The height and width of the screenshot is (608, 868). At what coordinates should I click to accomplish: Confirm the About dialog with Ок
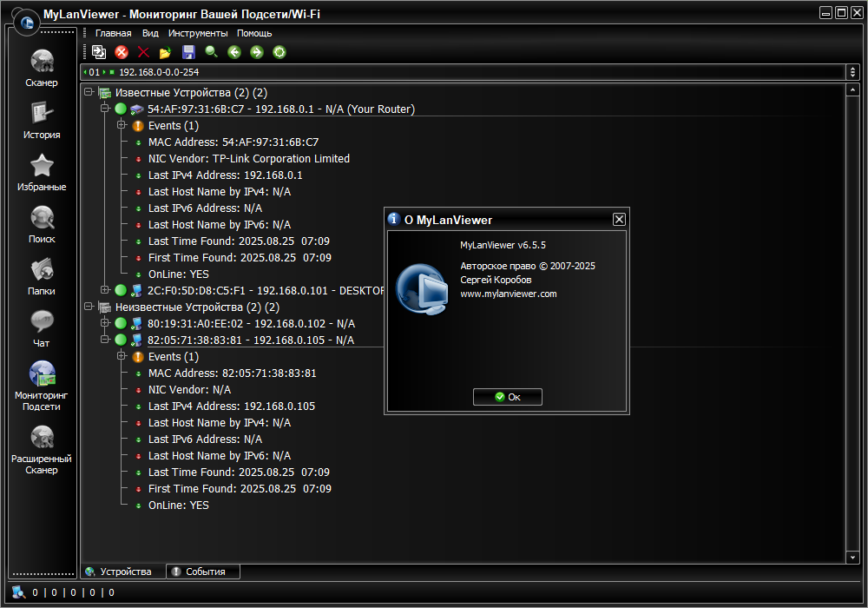[508, 397]
